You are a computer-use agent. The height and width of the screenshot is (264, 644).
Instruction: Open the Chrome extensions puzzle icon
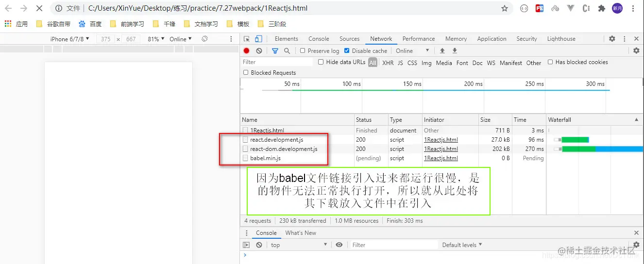tap(601, 8)
